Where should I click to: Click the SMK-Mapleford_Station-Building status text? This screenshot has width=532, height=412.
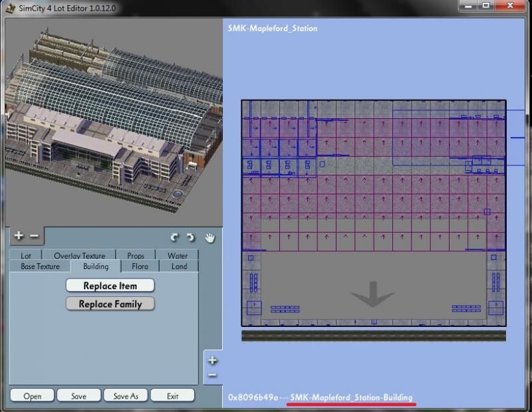pyautogui.click(x=351, y=397)
